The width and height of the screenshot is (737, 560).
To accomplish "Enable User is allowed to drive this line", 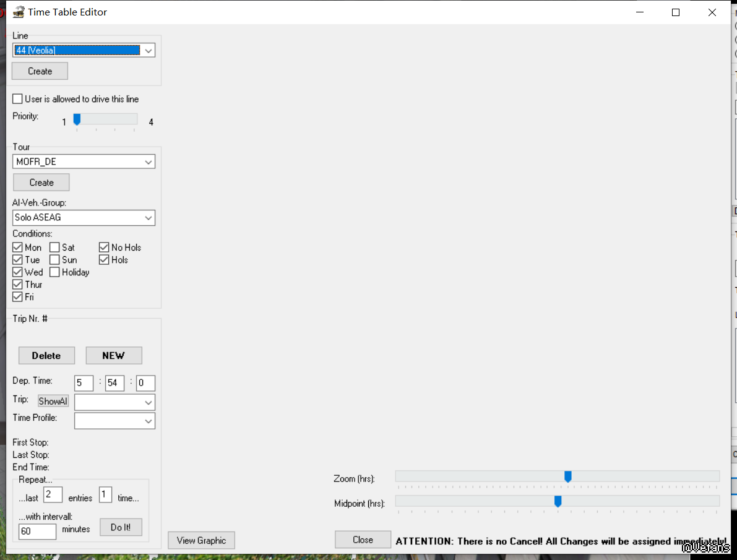I will point(17,99).
